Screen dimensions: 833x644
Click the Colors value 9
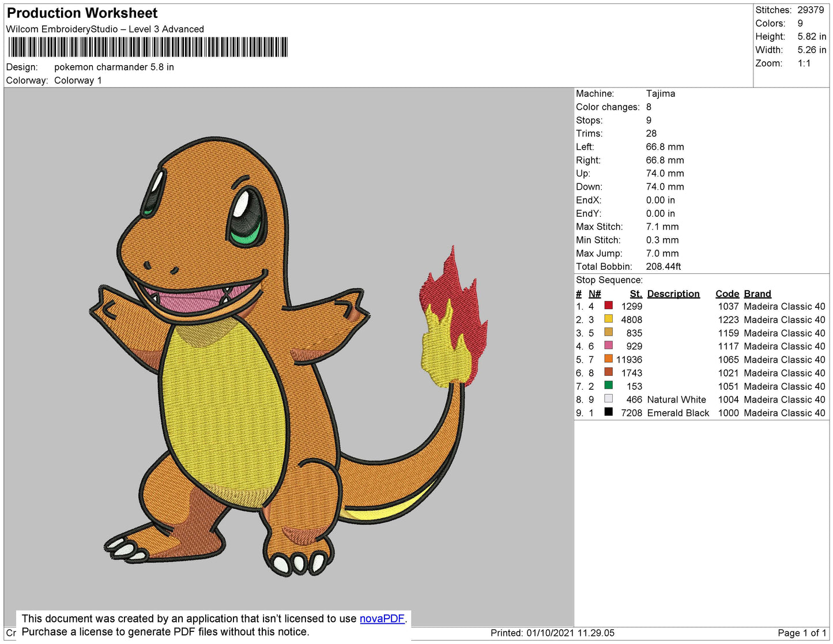[800, 23]
